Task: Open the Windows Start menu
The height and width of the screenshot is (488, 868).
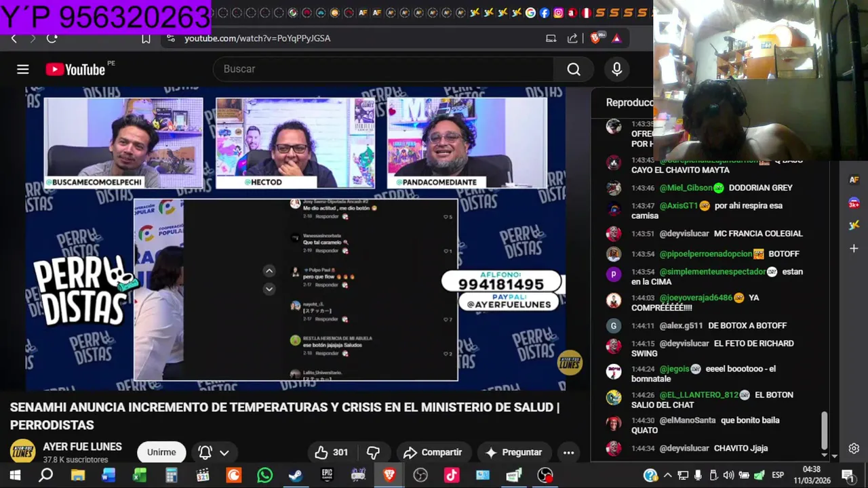Action: (15, 475)
